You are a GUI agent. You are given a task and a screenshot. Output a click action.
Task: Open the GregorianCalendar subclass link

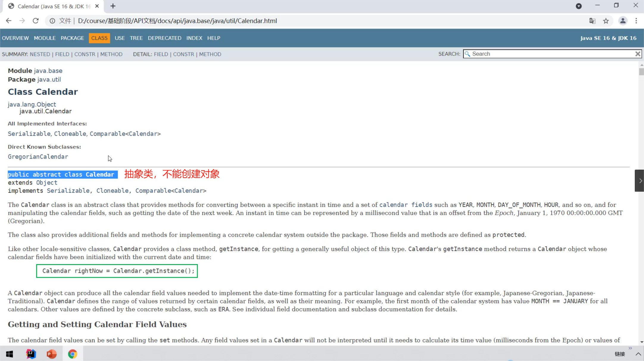pos(38,157)
